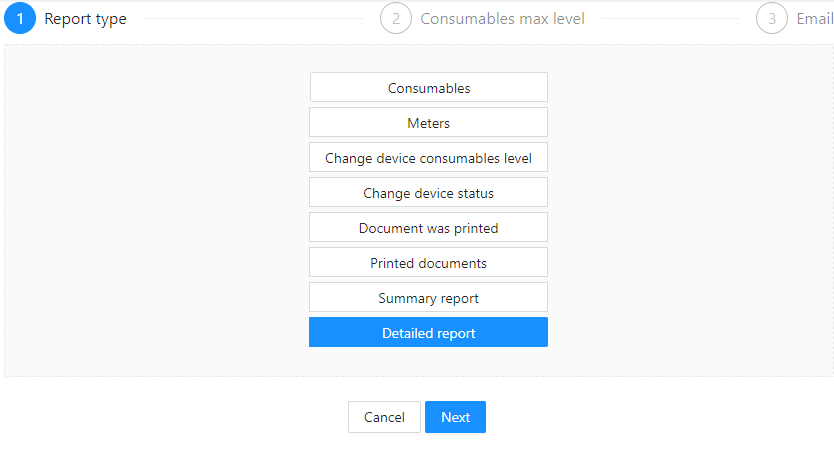The image size is (834, 449).
Task: Select the Summary report option
Action: coord(429,298)
